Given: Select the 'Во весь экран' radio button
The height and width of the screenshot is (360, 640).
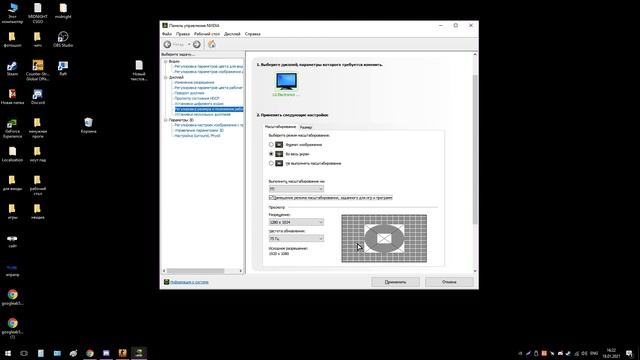Looking at the screenshot, I should coord(271,154).
